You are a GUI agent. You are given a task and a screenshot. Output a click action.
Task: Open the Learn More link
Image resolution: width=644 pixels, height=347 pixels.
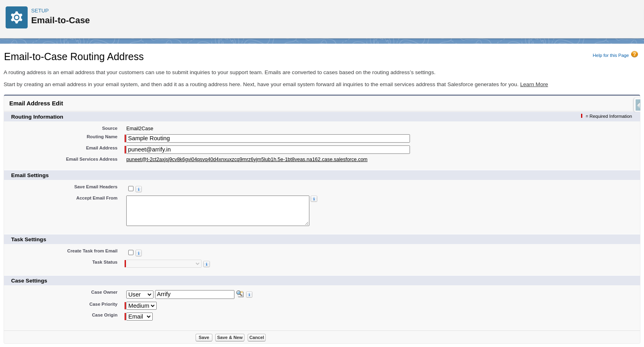coord(534,85)
